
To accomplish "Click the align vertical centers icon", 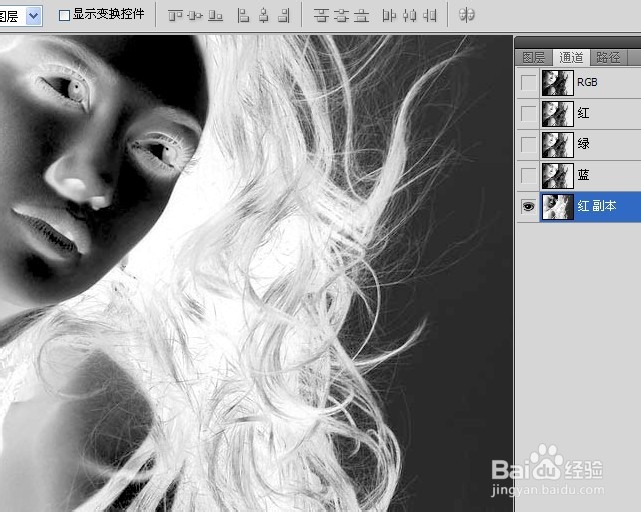I will click(x=195, y=16).
